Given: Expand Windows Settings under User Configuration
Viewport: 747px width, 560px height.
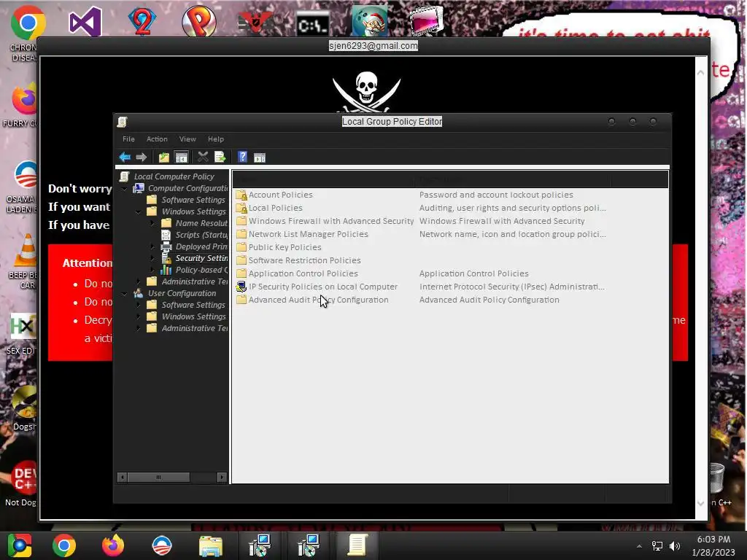Looking at the screenshot, I should pyautogui.click(x=139, y=316).
